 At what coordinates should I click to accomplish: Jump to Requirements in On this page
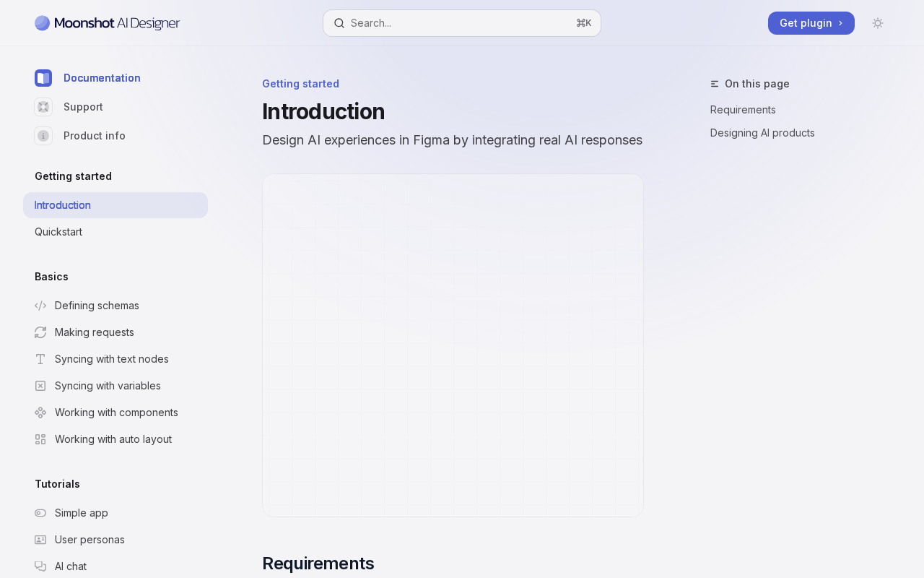click(743, 110)
